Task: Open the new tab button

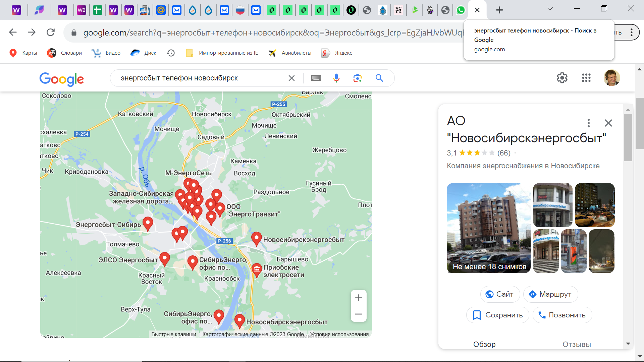Action: (x=499, y=10)
